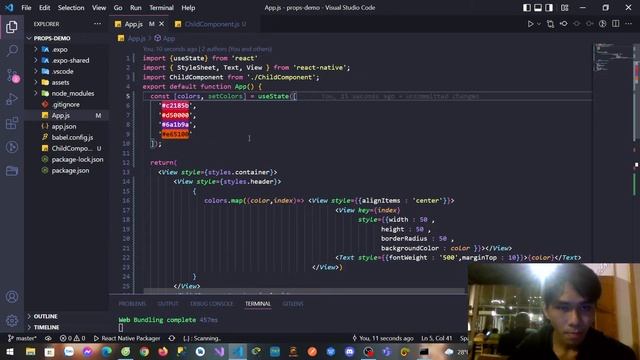Open the Run and Debug view

(12, 99)
